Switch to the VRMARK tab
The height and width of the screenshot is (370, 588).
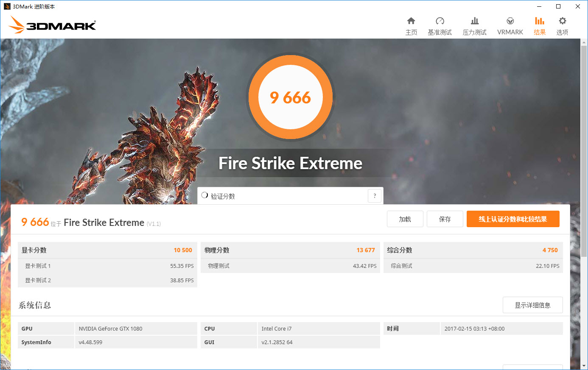tap(510, 25)
